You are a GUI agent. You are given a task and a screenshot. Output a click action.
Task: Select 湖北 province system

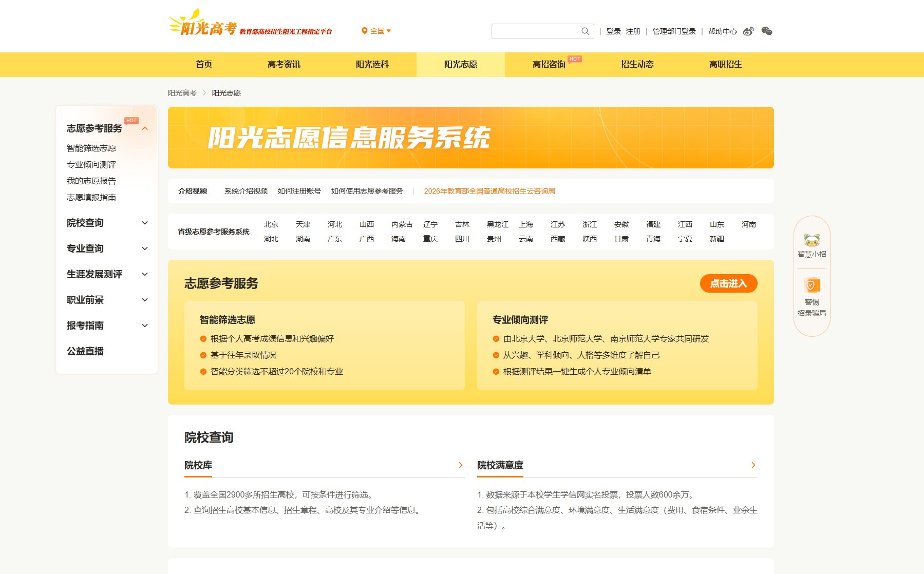[271, 239]
